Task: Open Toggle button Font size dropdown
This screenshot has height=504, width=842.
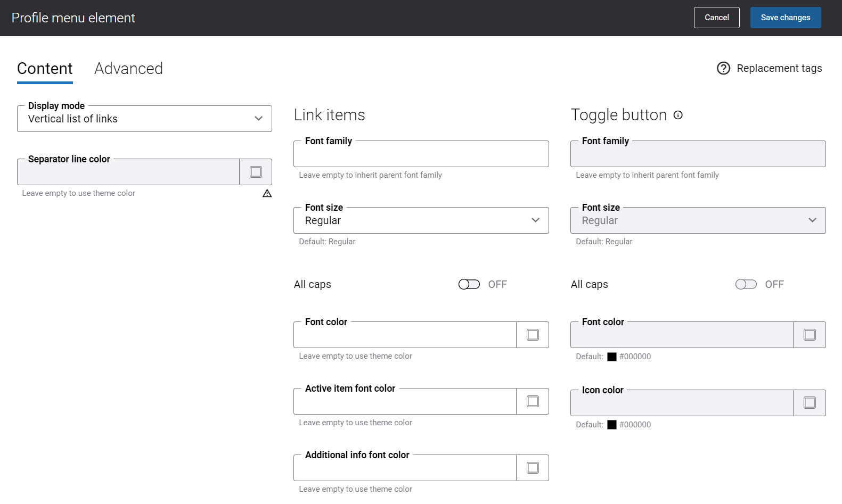Action: (x=698, y=220)
